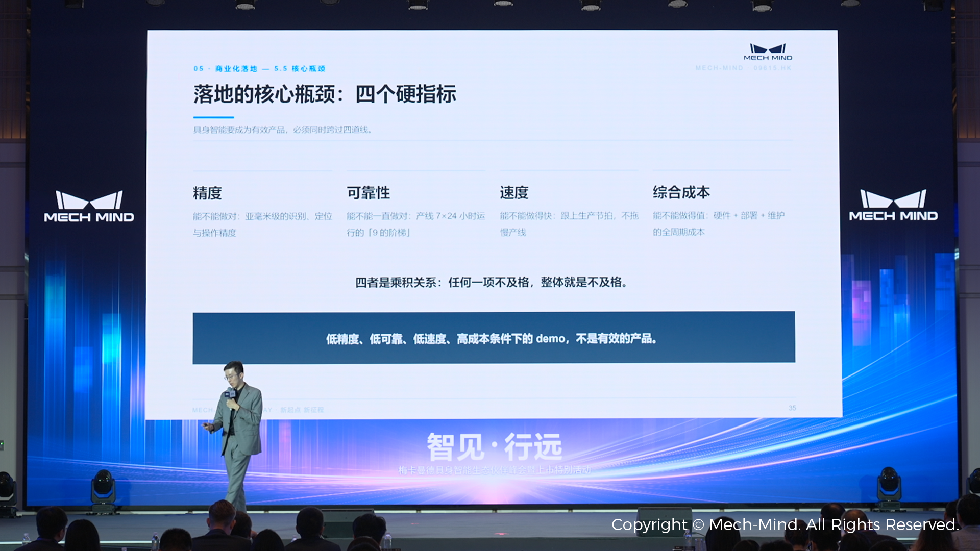The width and height of the screenshot is (980, 551).
Task: Select the description mentioning 硬件 + 部署 + 维护
Action: (x=719, y=223)
